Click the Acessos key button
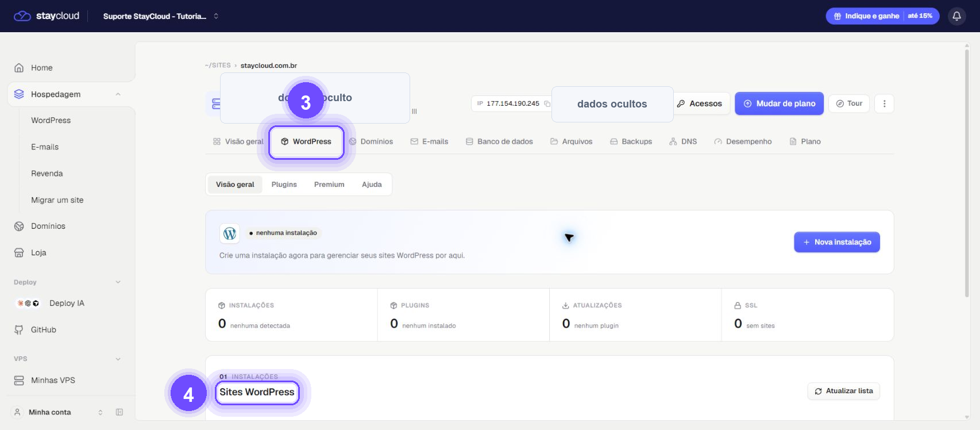The height and width of the screenshot is (430, 980). [x=700, y=103]
